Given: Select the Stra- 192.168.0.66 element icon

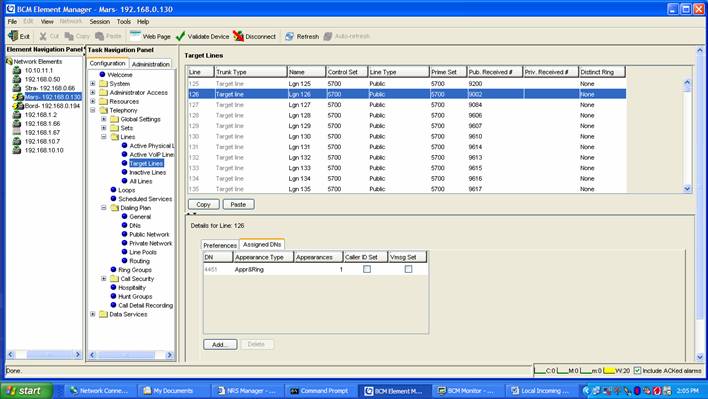Looking at the screenshot, I should coord(17,88).
